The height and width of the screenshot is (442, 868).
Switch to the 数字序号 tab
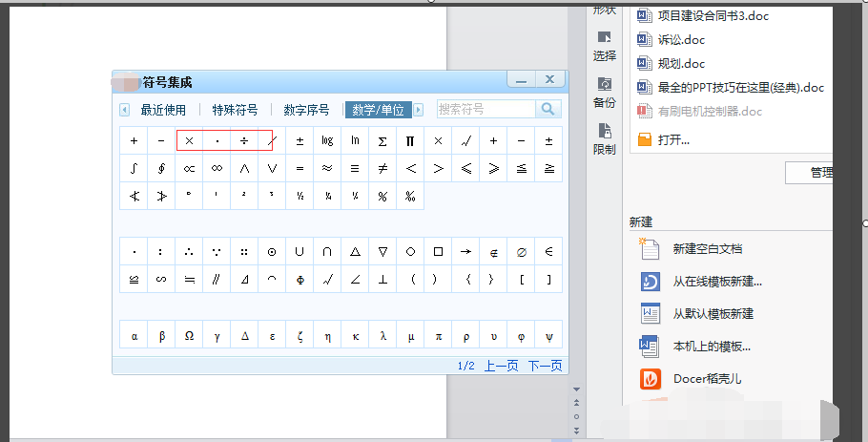click(306, 110)
